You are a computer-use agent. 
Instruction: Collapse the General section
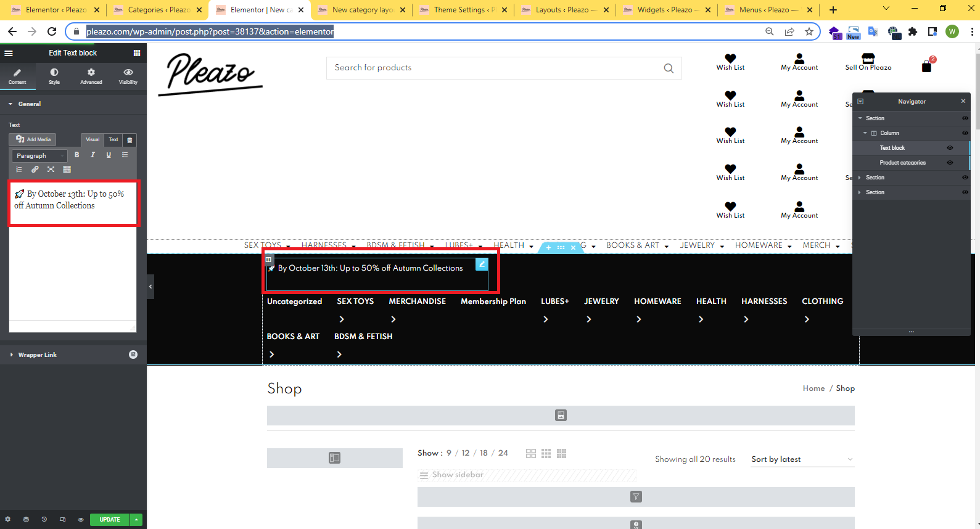(x=73, y=104)
